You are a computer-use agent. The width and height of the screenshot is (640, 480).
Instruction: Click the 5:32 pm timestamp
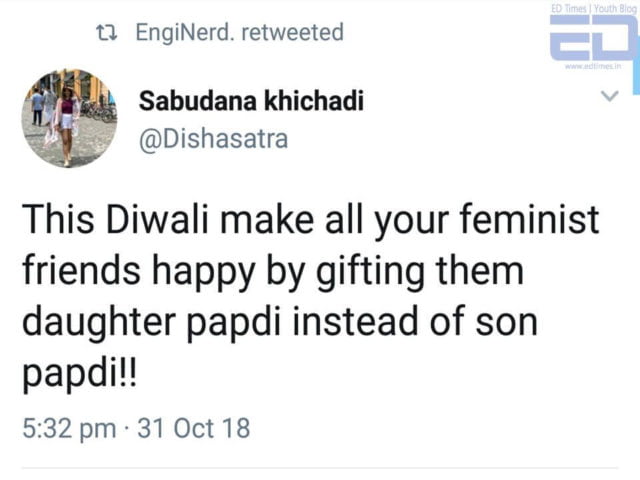pyautogui.click(x=69, y=430)
